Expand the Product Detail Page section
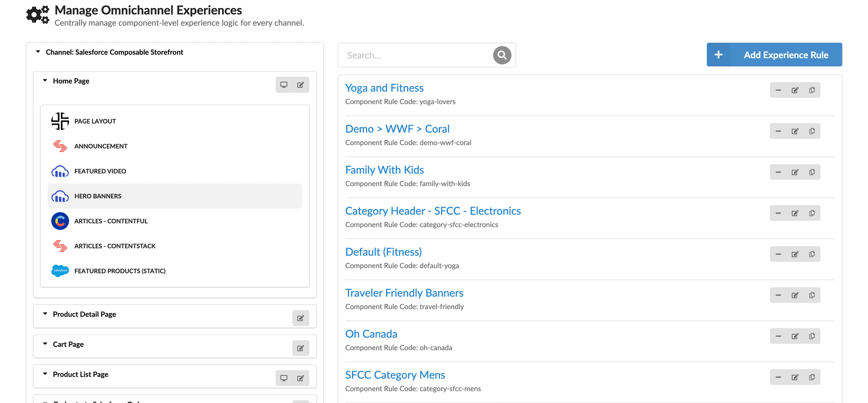Viewport: 868px width, 403px height. click(45, 314)
